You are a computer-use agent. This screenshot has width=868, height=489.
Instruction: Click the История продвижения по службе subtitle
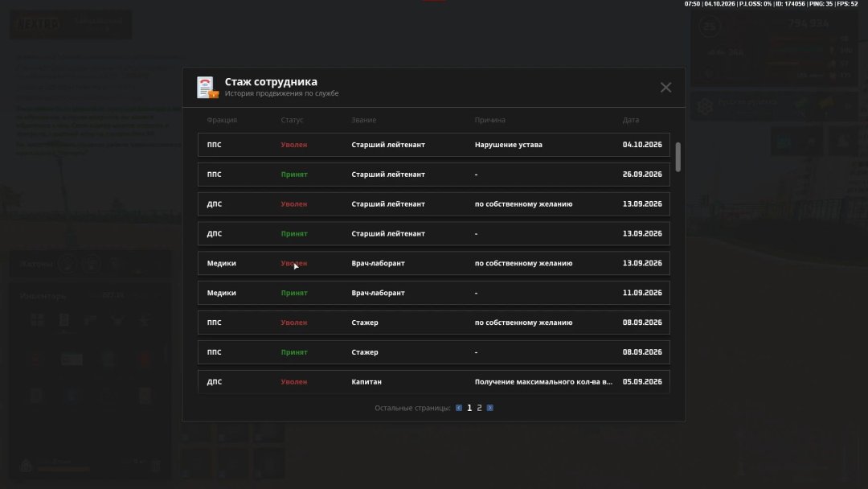click(282, 93)
